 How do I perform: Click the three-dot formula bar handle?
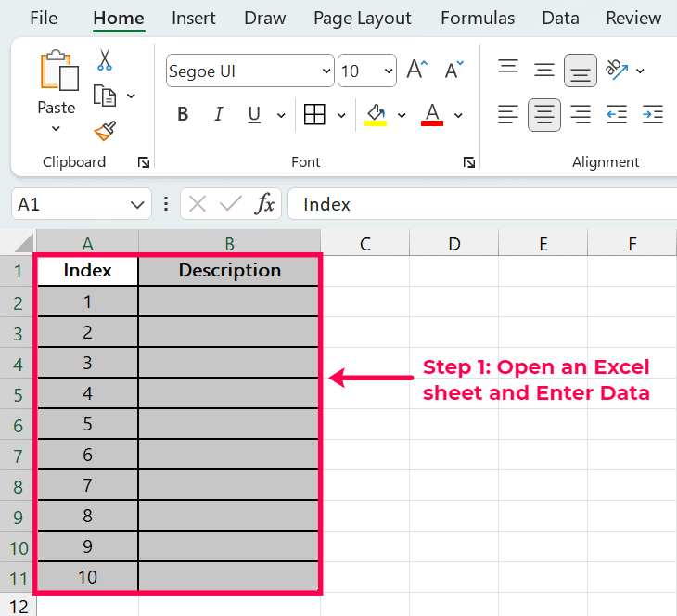pyautogui.click(x=166, y=203)
